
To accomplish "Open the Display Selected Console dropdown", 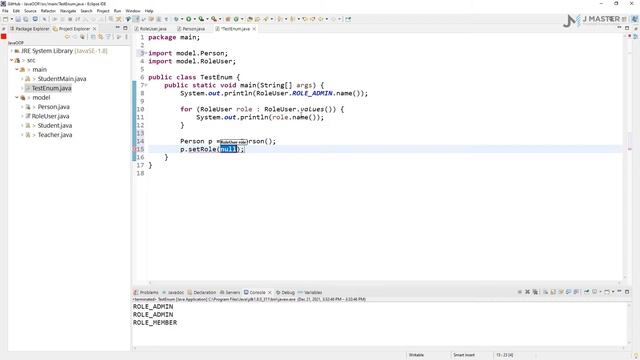I will 601,292.
